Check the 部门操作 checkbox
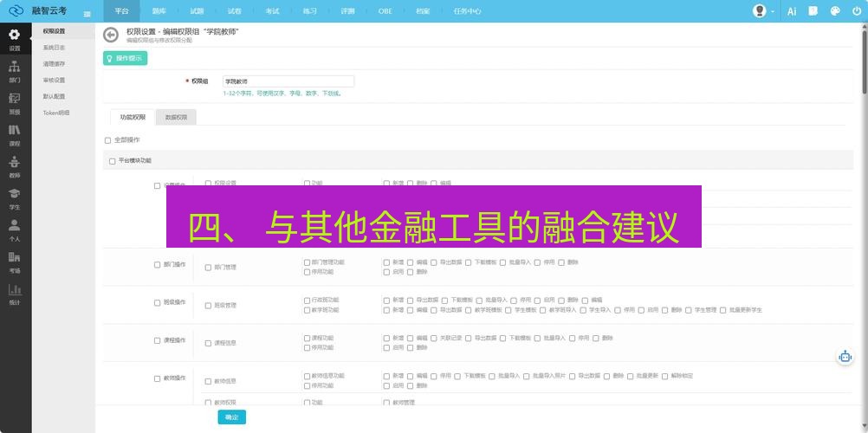 tap(157, 265)
